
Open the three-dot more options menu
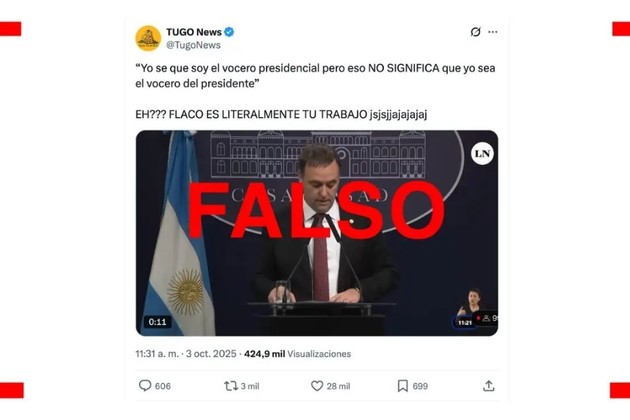click(x=493, y=32)
